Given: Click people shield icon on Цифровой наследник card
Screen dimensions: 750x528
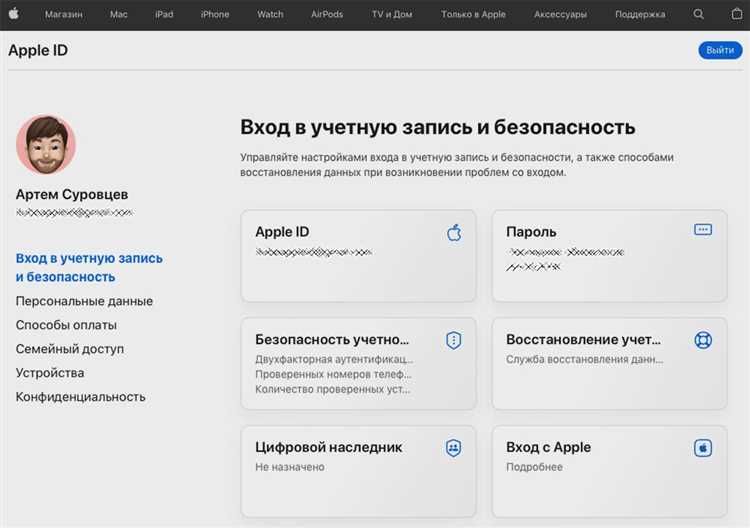Looking at the screenshot, I should 453,448.
